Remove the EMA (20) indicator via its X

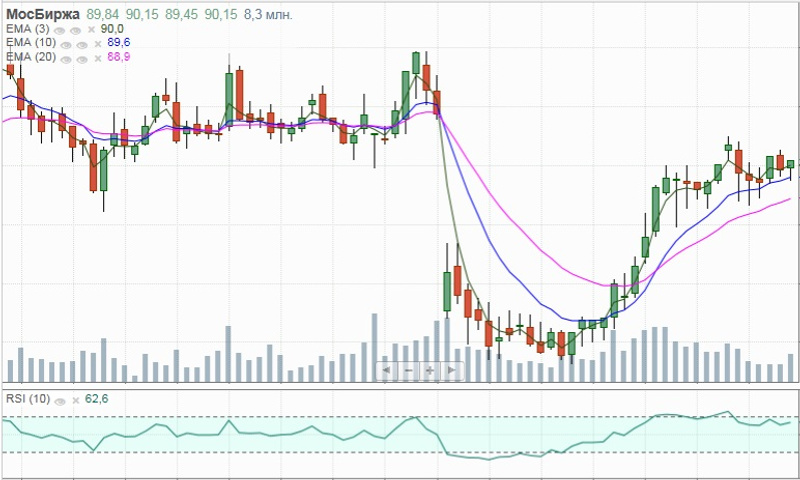[x=98, y=58]
